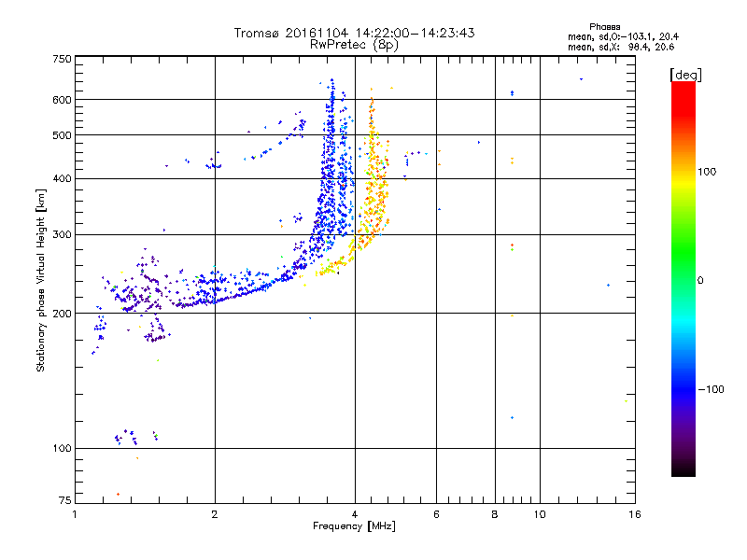
Task: Click the x-axis tick label "6"
Action: [x=436, y=514]
